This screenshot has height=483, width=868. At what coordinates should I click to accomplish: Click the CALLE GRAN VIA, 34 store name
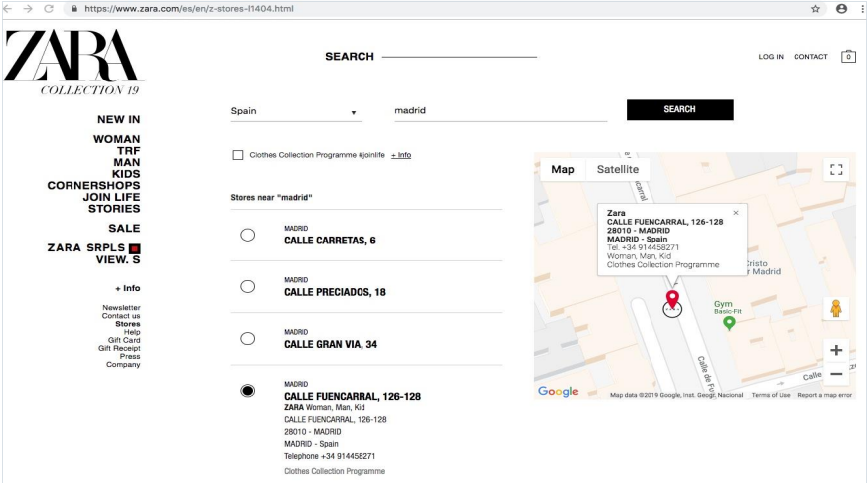click(331, 344)
